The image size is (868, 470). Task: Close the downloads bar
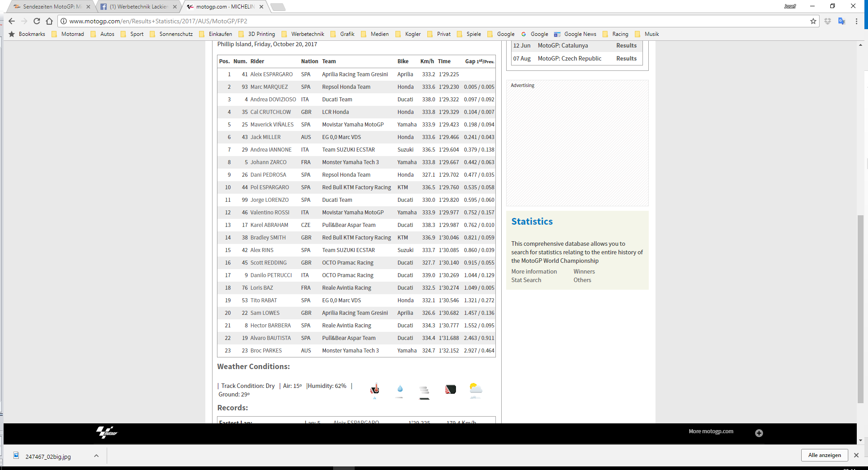tap(856, 455)
